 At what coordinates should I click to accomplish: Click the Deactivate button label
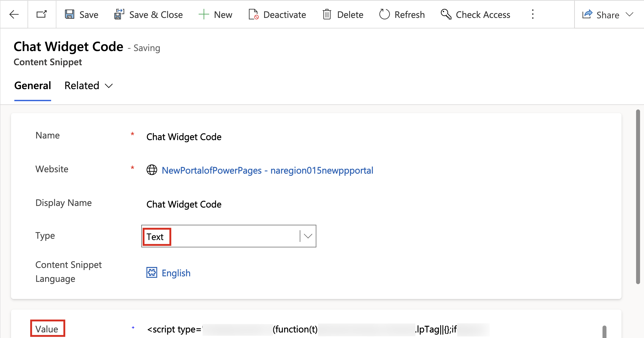click(285, 15)
